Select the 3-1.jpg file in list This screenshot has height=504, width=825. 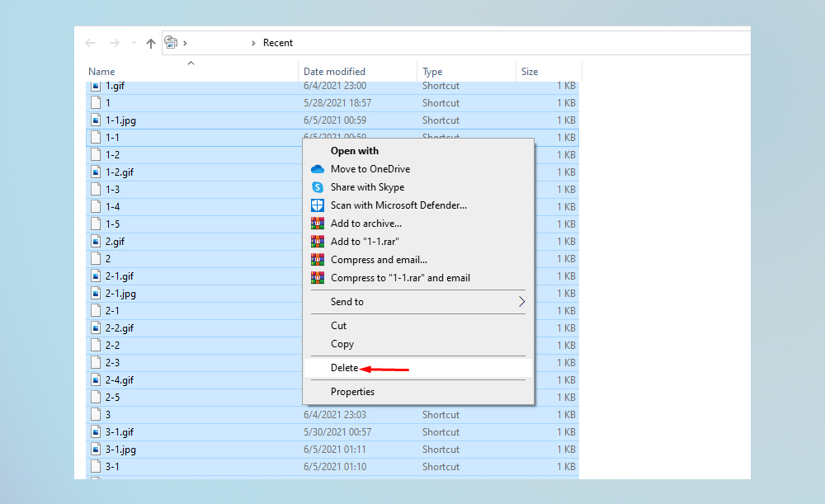click(120, 450)
